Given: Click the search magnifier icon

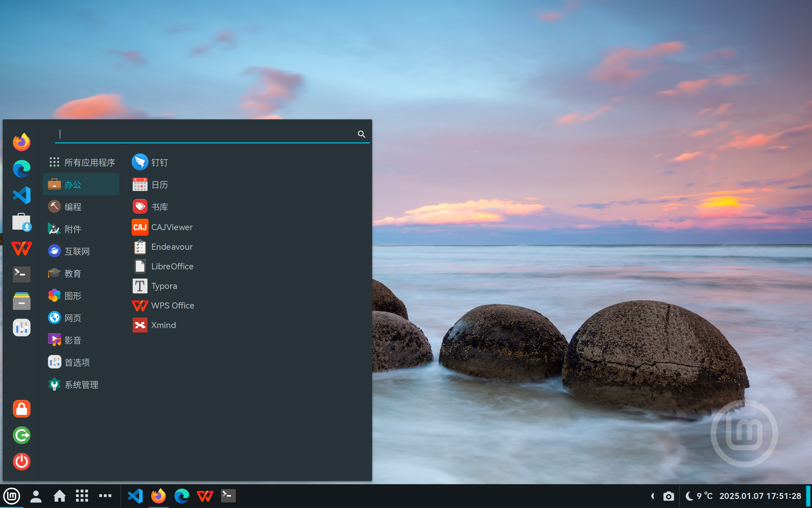Looking at the screenshot, I should pos(361,134).
